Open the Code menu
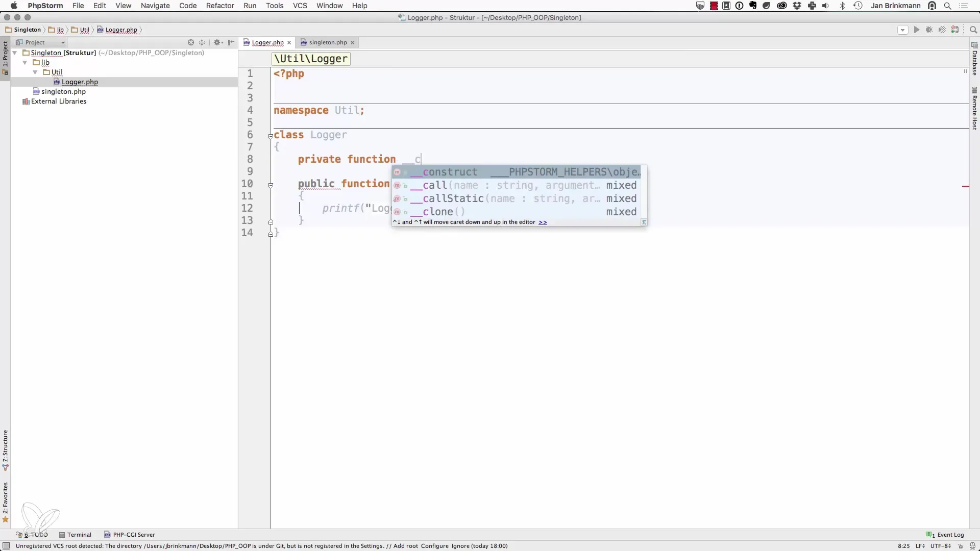The image size is (980, 551). point(188,6)
